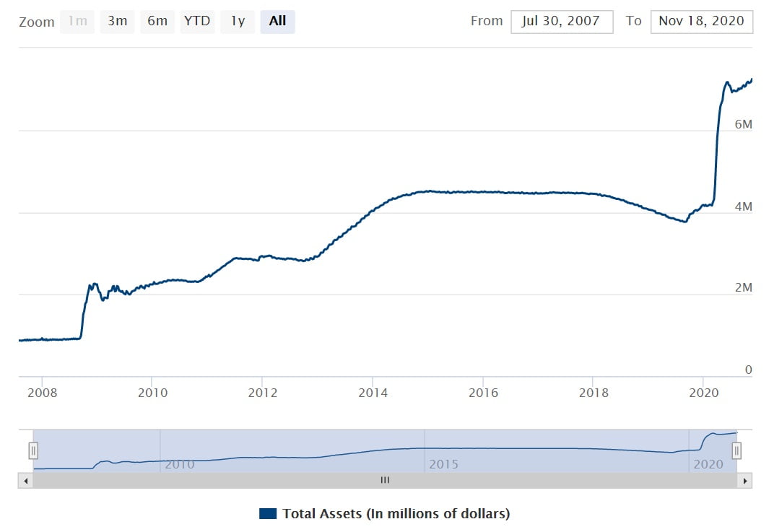Click the blue Total Assets legend swatch
Screen dimensions: 769x532
pos(267,514)
